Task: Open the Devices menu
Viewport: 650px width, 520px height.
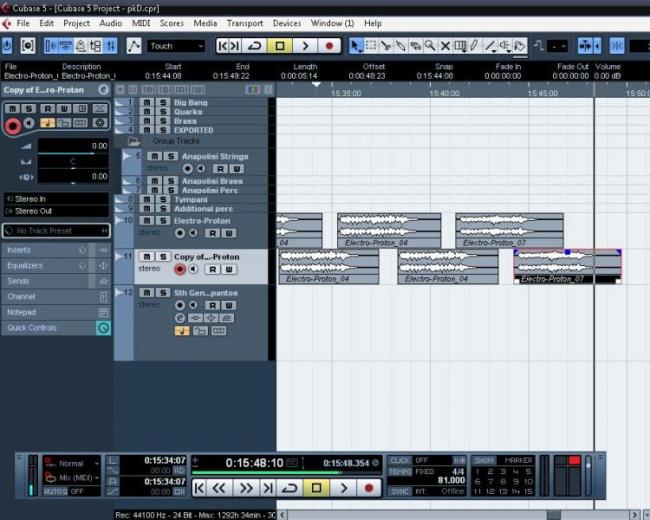Action: pyautogui.click(x=287, y=23)
